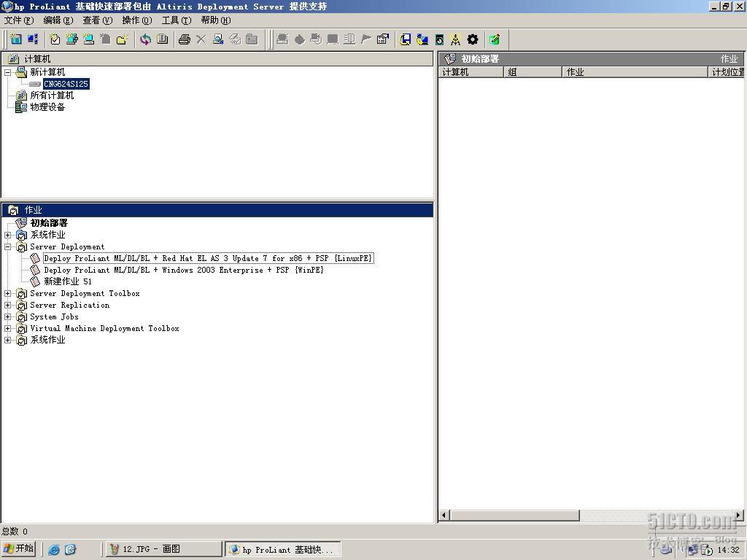Click the 作业 column header
This screenshot has width=747, height=560.
tap(635, 72)
